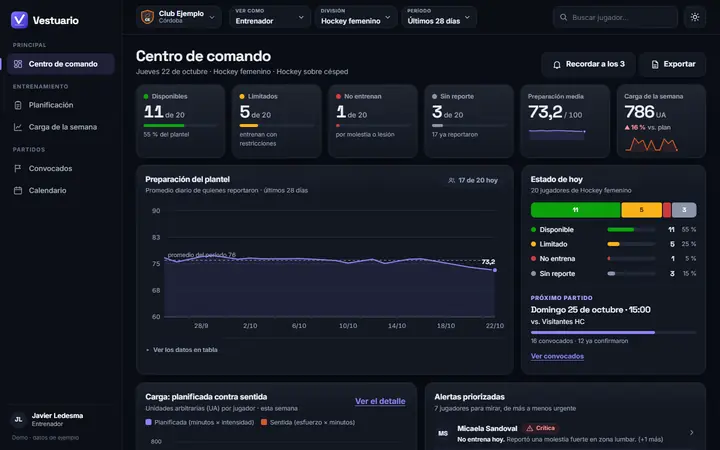Click the green 11 status bar segment
The image size is (720, 450).
pyautogui.click(x=575, y=210)
